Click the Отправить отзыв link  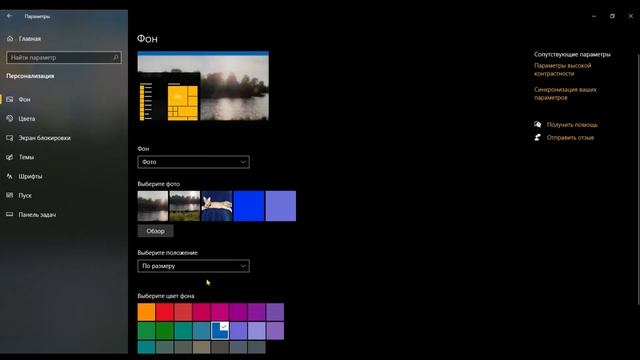coord(570,138)
